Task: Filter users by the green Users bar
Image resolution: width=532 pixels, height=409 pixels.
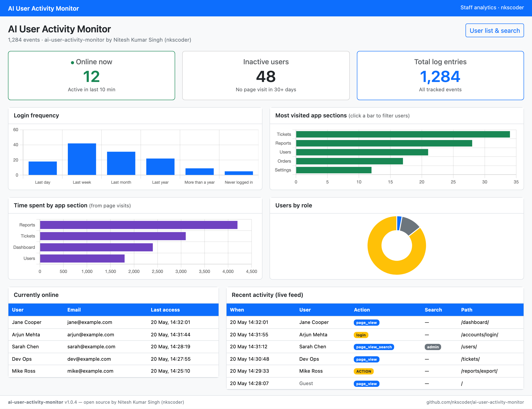Action: coord(362,152)
